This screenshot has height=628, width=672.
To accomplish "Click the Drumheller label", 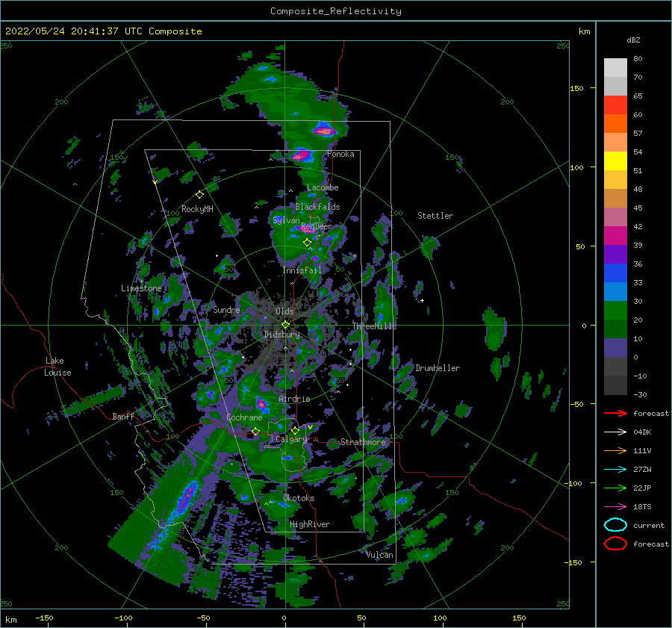I will coord(438,368).
